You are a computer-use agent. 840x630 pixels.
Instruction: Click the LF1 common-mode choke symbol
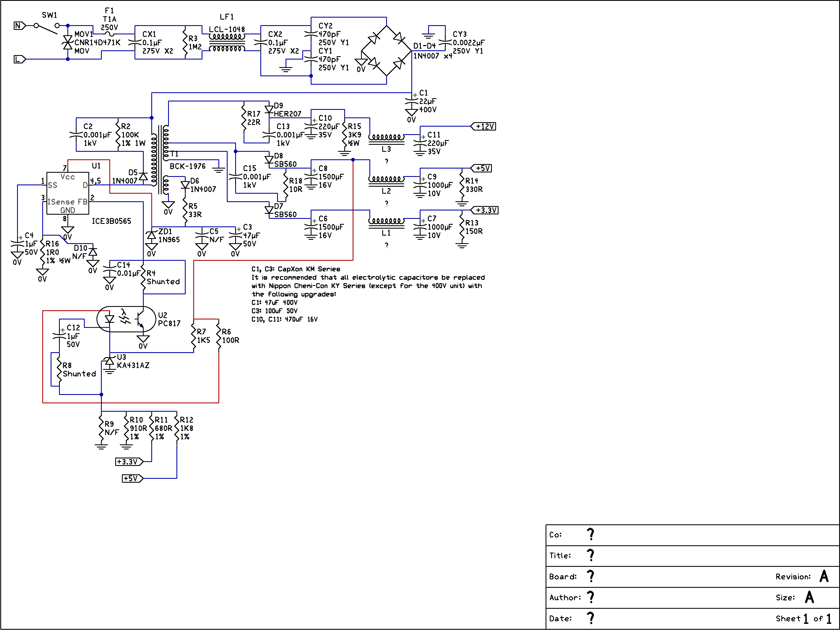227,42
